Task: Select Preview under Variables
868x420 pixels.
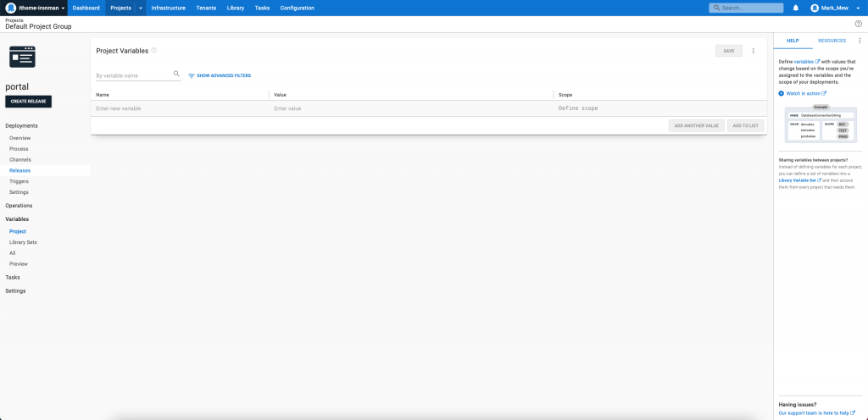Action: pyautogui.click(x=19, y=264)
